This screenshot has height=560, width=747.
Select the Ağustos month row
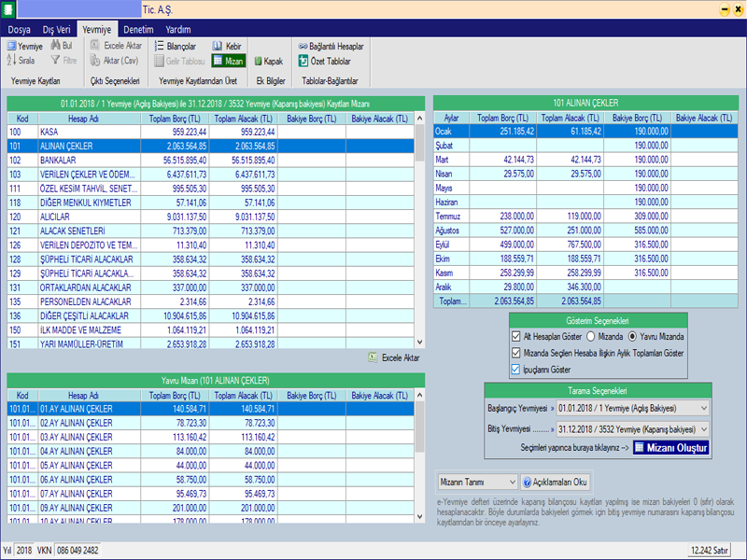(x=585, y=231)
